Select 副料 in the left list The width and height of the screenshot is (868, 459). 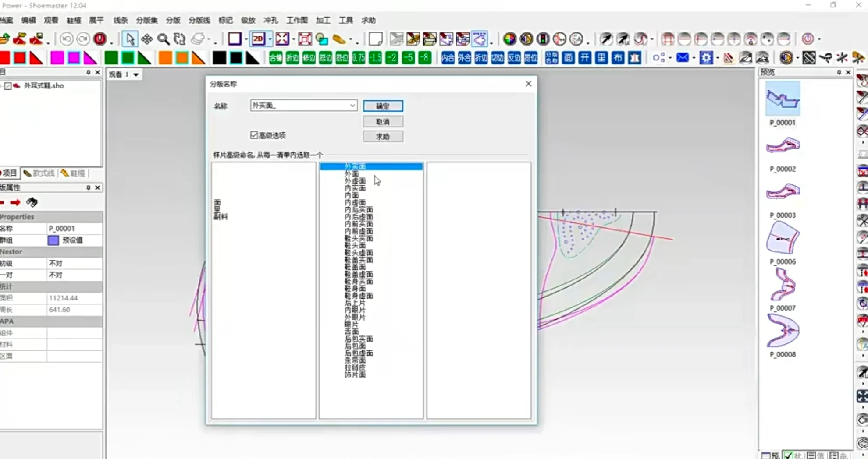[x=221, y=216]
